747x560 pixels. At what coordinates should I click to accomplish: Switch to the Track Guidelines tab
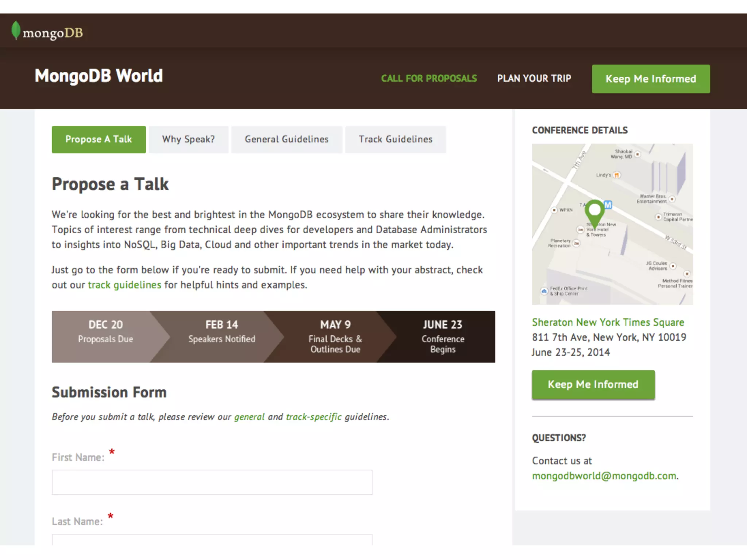[395, 139]
